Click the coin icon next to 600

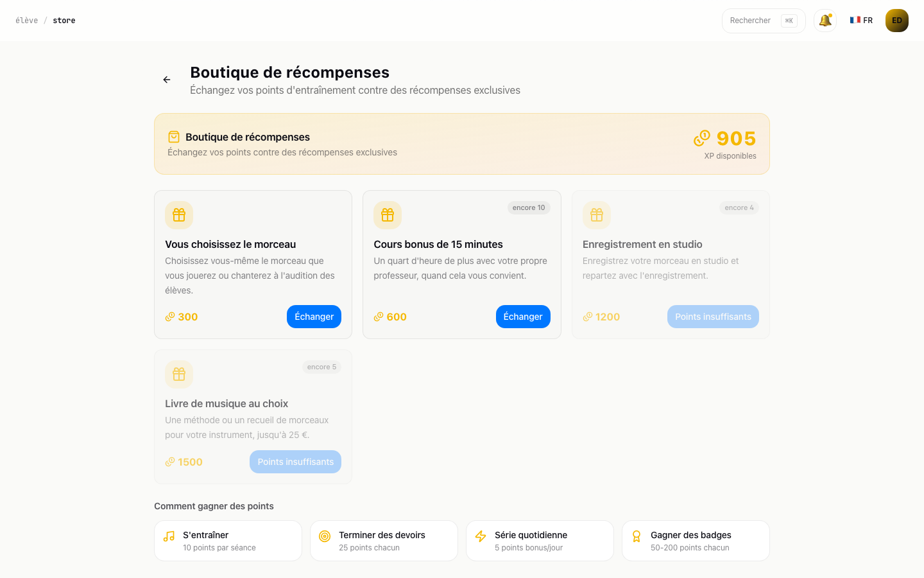pyautogui.click(x=379, y=317)
